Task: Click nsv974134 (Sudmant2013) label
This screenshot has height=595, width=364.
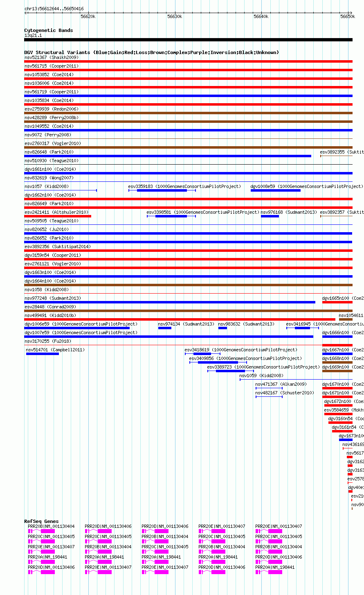Action: [186, 324]
